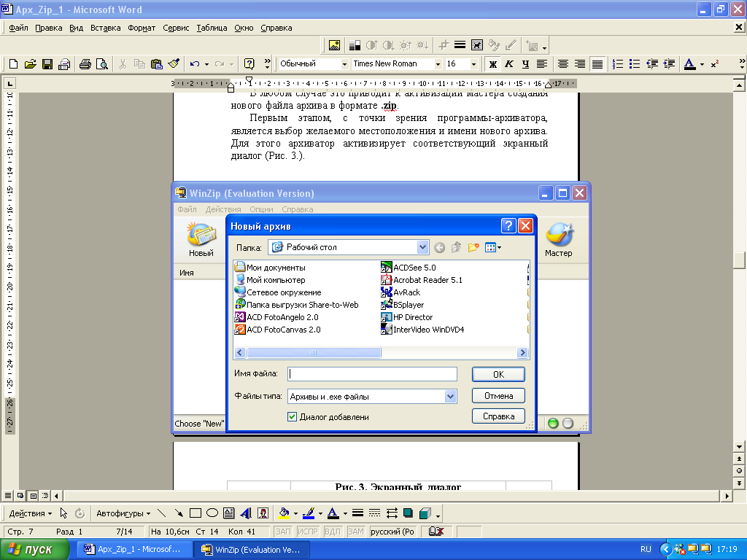Select the Oval drawing tool

tap(212, 513)
